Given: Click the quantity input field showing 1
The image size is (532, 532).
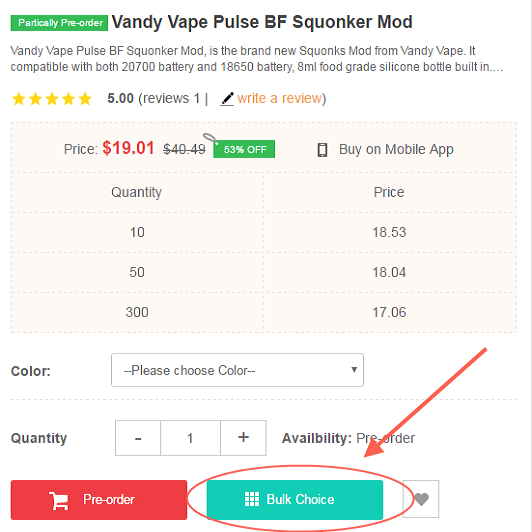Looking at the screenshot, I should pos(190,438).
